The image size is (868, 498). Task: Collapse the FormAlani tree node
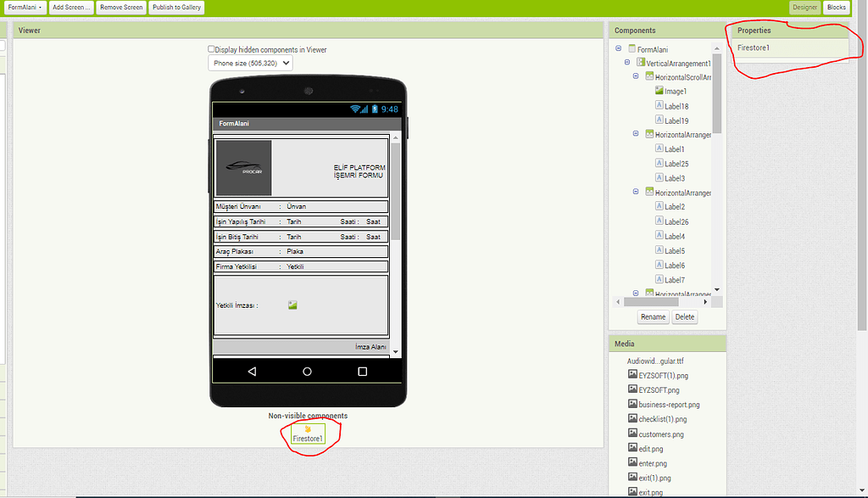pos(618,48)
